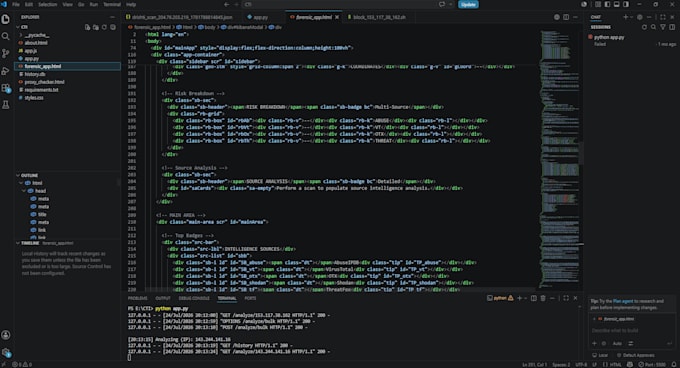Open the python app.py chat session
The width and height of the screenshot is (680, 368).
631,40
